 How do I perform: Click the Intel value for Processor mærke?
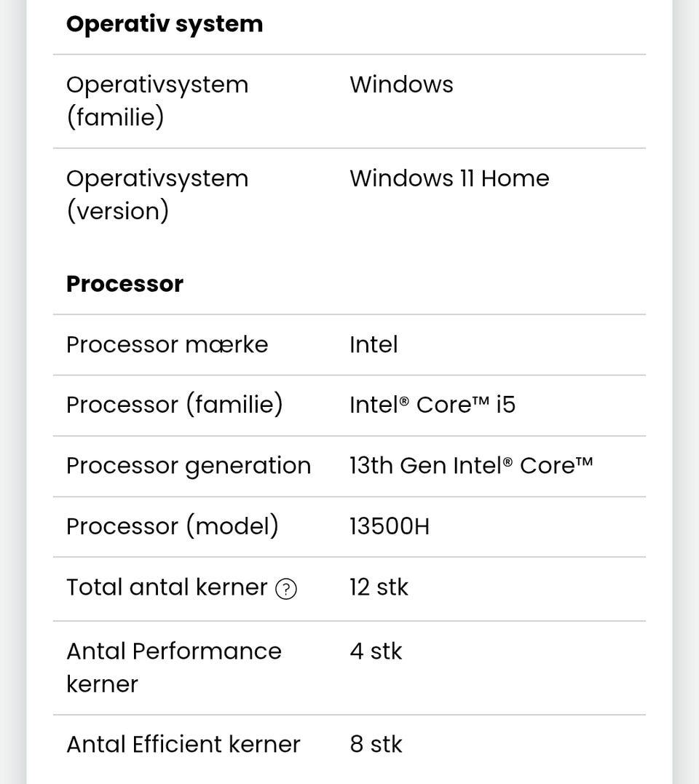(x=374, y=344)
